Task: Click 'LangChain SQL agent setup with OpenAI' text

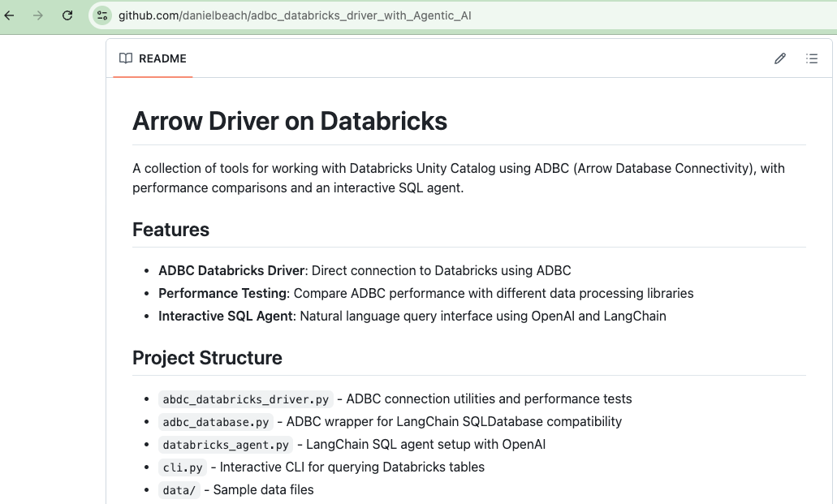Action: (x=425, y=444)
